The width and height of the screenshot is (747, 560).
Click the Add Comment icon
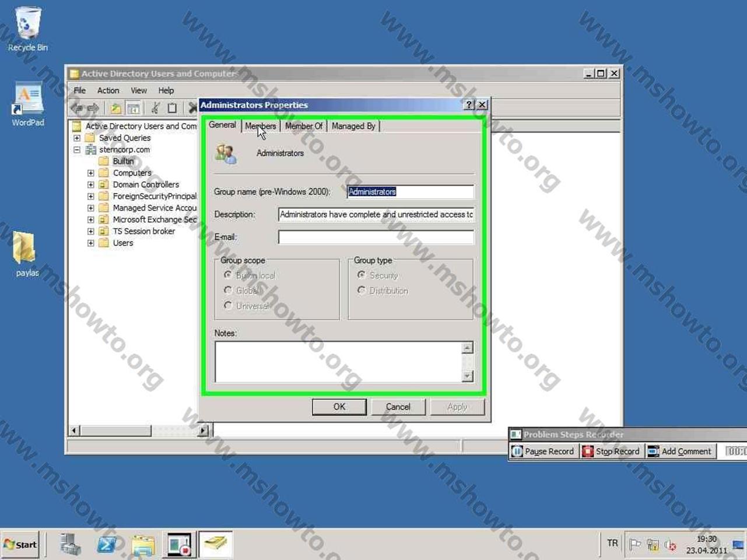click(x=654, y=452)
